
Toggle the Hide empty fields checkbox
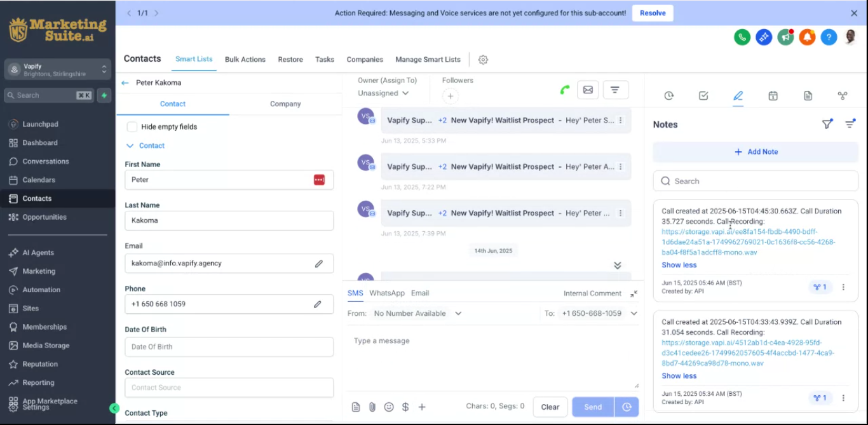coord(132,126)
